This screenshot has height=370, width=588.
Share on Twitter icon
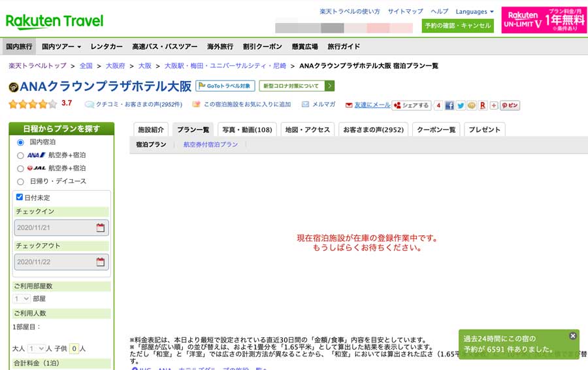pyautogui.click(x=461, y=105)
